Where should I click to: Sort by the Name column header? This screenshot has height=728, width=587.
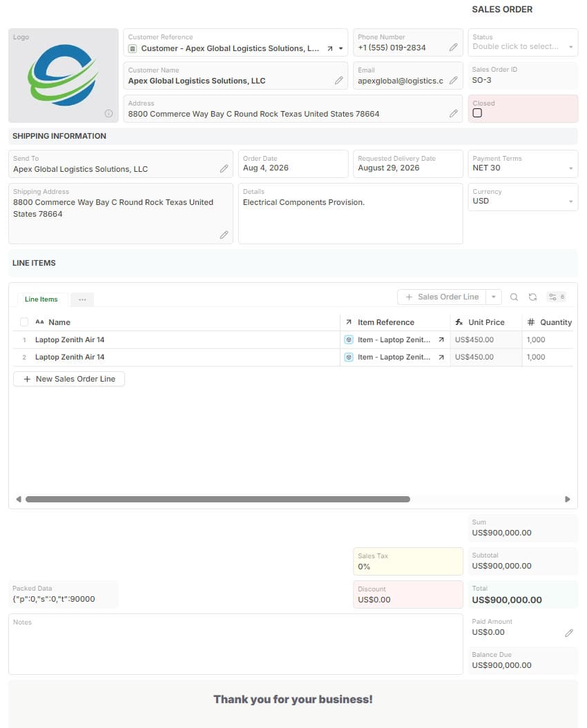59,322
